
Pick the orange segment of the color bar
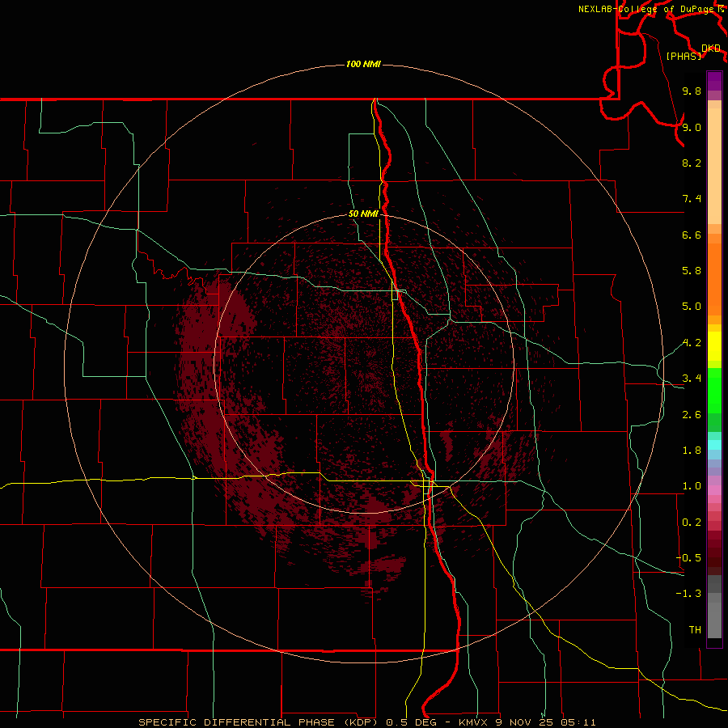pos(714,279)
